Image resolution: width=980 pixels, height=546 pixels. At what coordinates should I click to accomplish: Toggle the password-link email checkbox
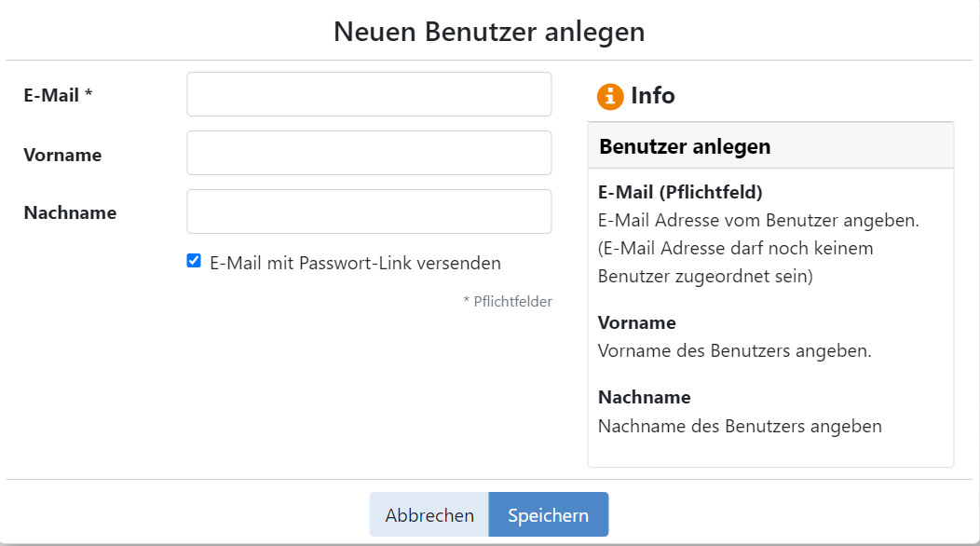pos(194,261)
